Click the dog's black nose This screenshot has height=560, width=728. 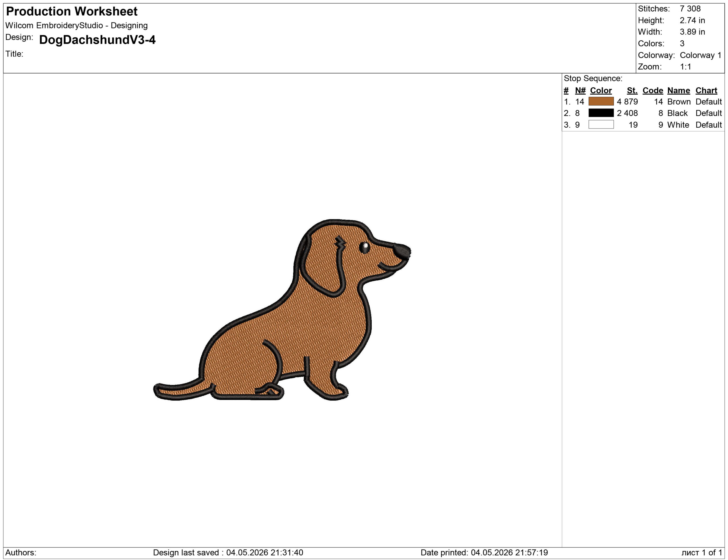(x=402, y=252)
